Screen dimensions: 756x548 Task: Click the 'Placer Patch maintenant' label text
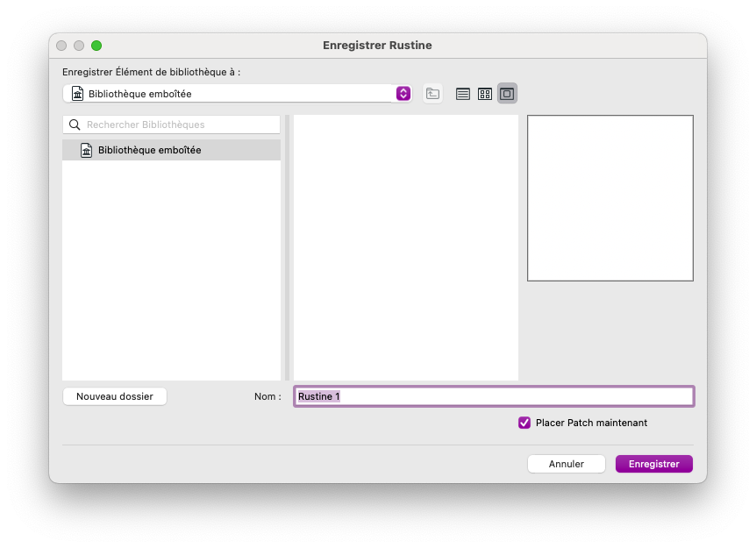(x=592, y=423)
